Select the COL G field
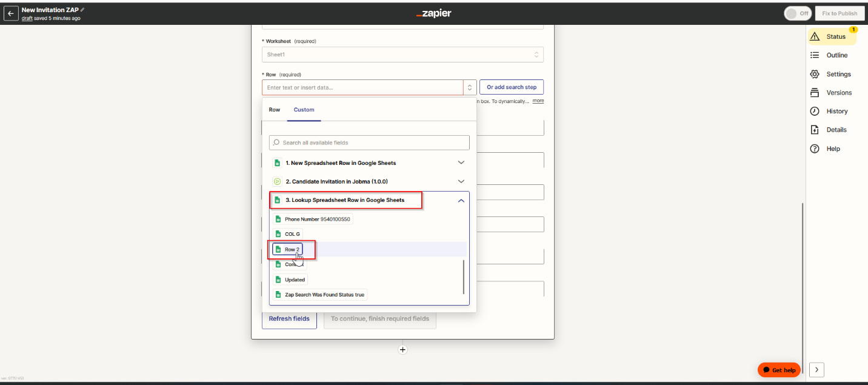 tap(287, 234)
